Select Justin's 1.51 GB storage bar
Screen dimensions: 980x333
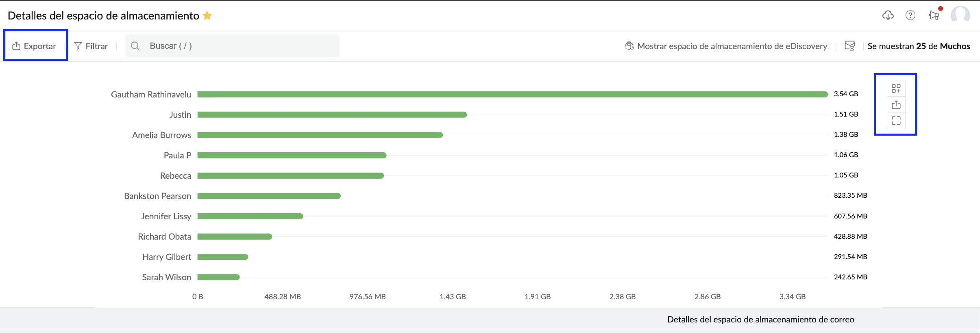click(x=332, y=115)
